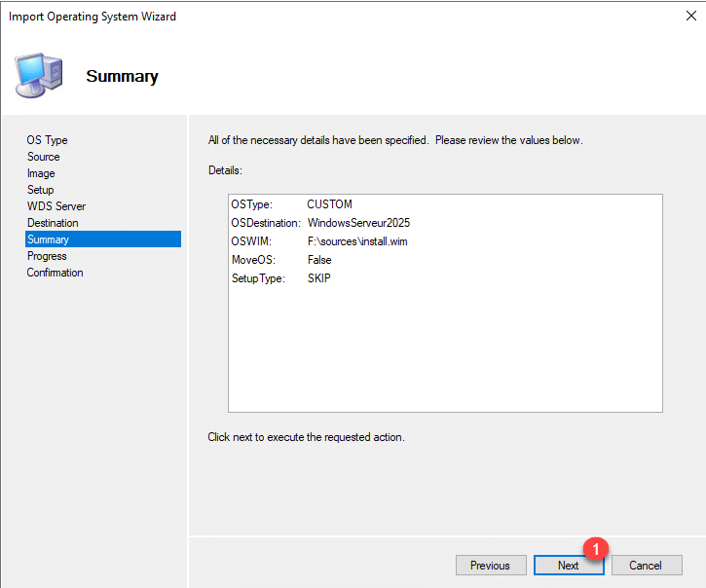This screenshot has width=706, height=588.
Task: Click the red step 1 annotation badge
Action: (x=595, y=548)
